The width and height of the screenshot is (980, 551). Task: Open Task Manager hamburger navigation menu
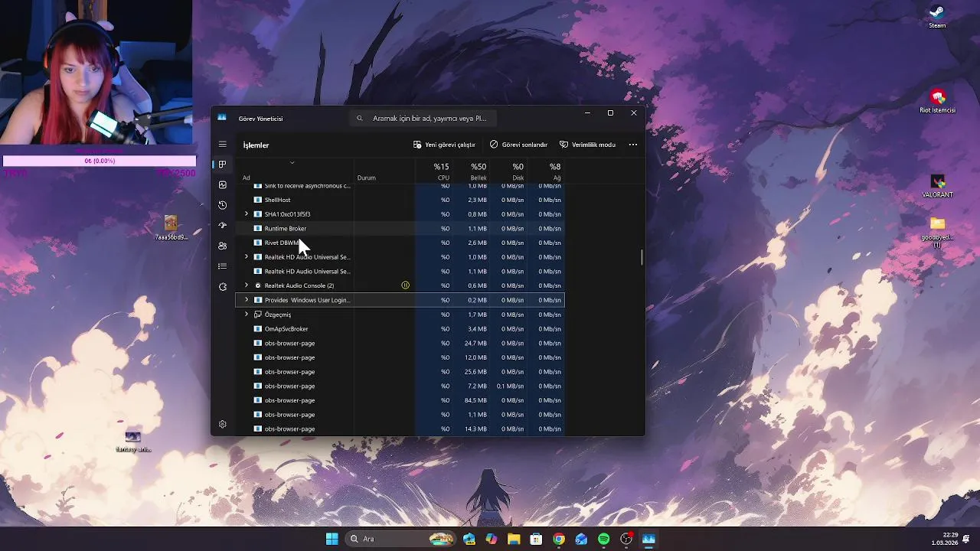(223, 145)
